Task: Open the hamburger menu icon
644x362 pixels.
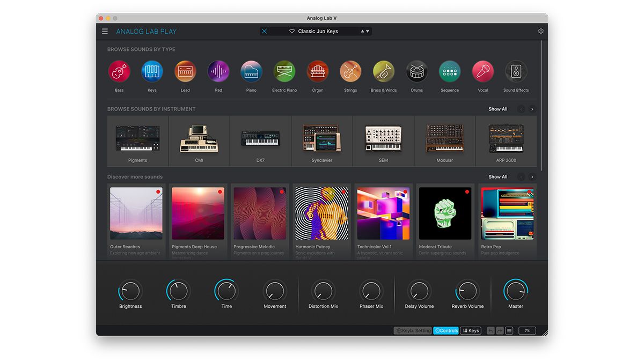Action: [x=105, y=31]
